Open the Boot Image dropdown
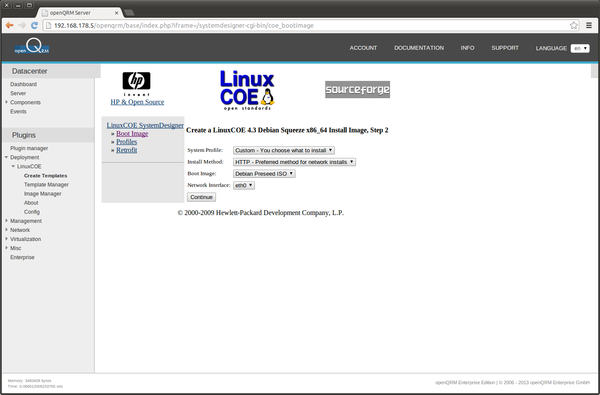Screen dimensions: 600x395 (x=264, y=174)
